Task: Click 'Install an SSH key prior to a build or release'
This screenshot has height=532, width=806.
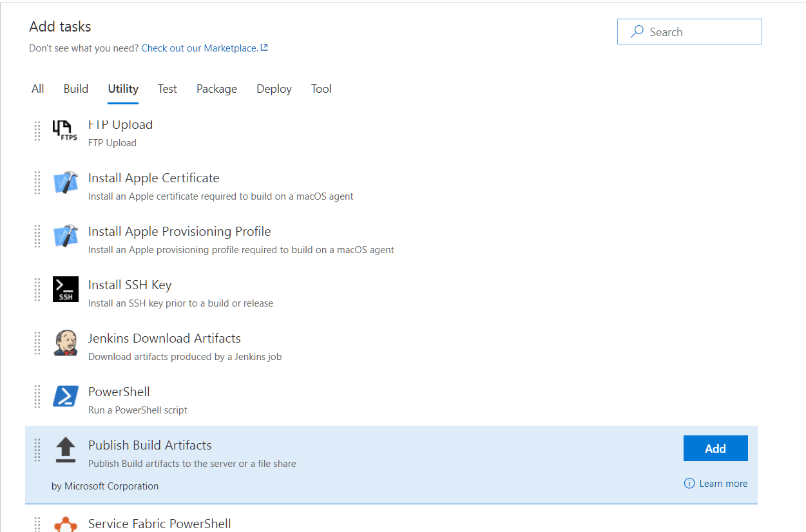Action: coord(180,303)
